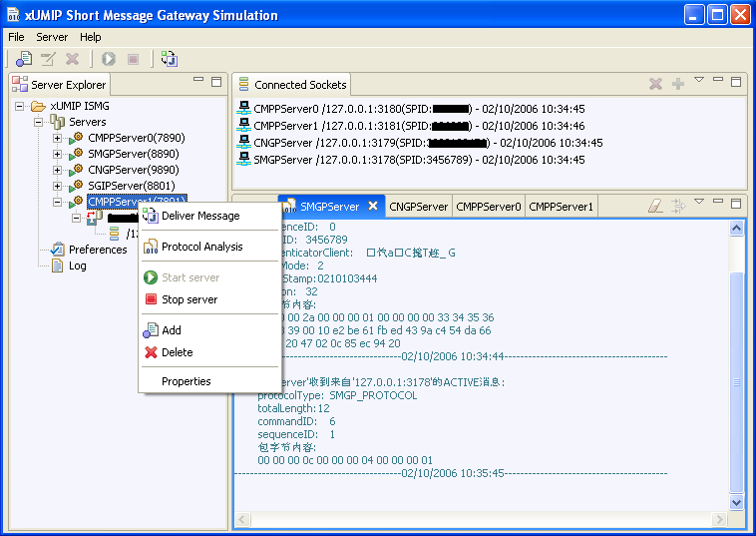Click add socket plus icon
This screenshot has height=536, width=756.
tap(678, 84)
